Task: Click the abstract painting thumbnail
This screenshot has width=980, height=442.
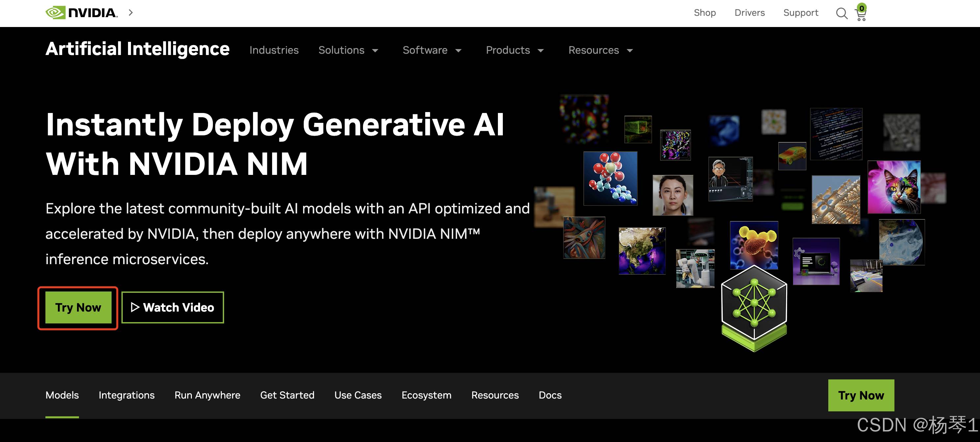Action: pos(584,237)
